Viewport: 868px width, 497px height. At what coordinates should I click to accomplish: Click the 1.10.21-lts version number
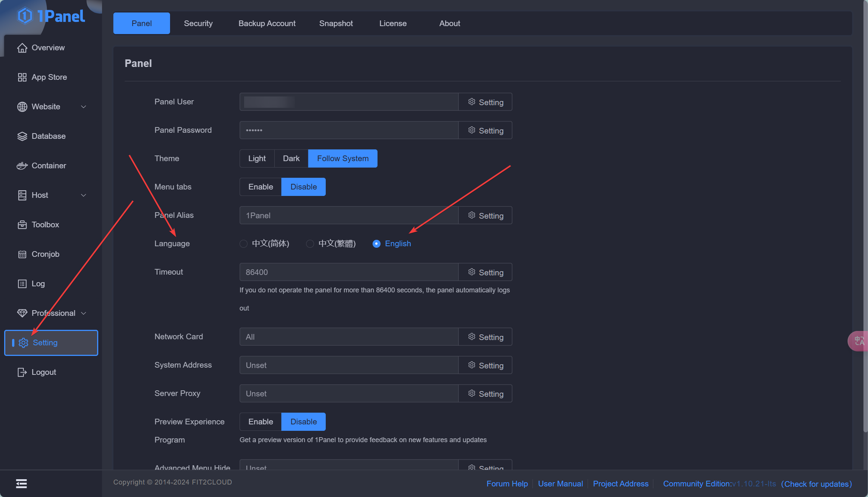pos(754,484)
